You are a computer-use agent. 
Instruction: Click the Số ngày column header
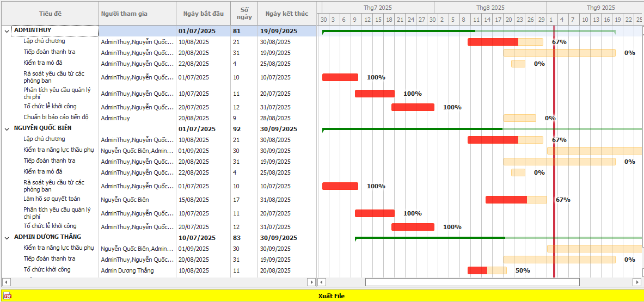(244, 14)
